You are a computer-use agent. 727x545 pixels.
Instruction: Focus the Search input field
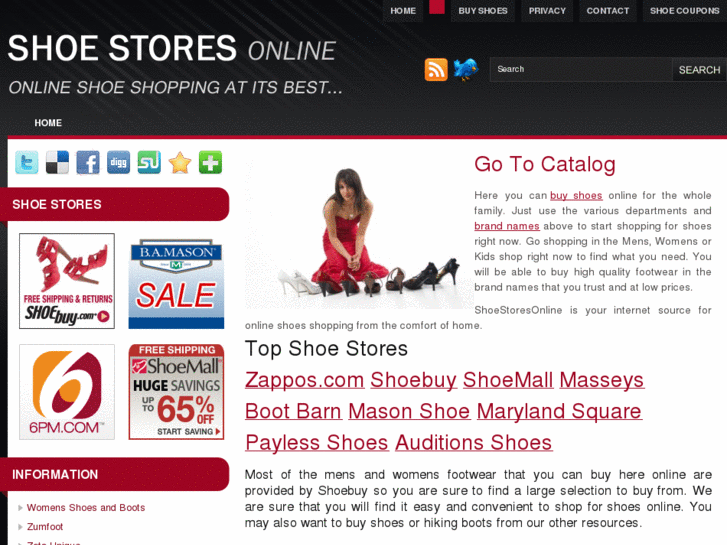(x=581, y=70)
